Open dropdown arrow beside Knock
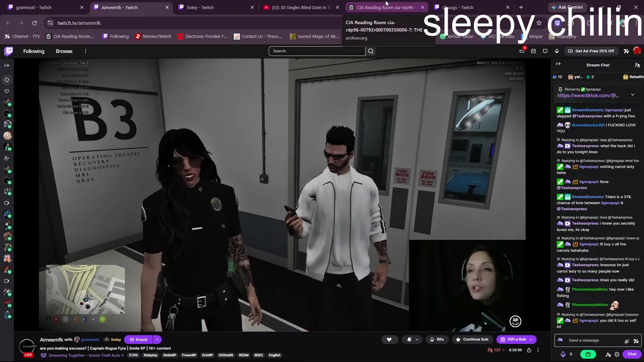The height and width of the screenshot is (362, 644). 157,339
